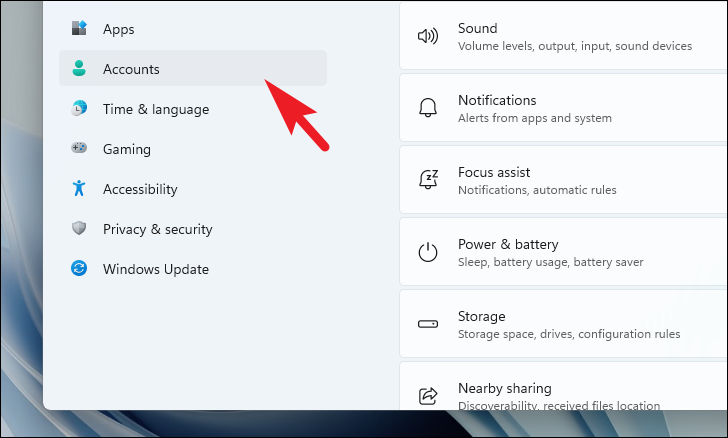Click the Accessibility figure icon

tap(79, 188)
